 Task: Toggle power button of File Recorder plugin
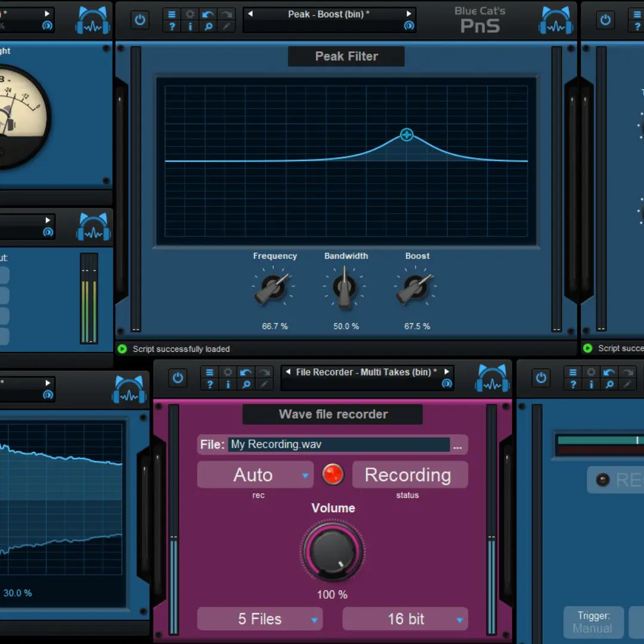178,377
